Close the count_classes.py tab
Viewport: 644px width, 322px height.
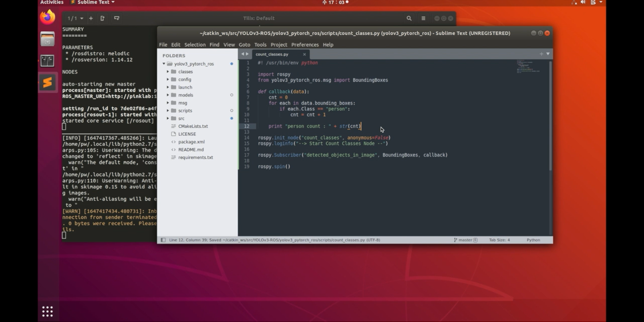[304, 54]
